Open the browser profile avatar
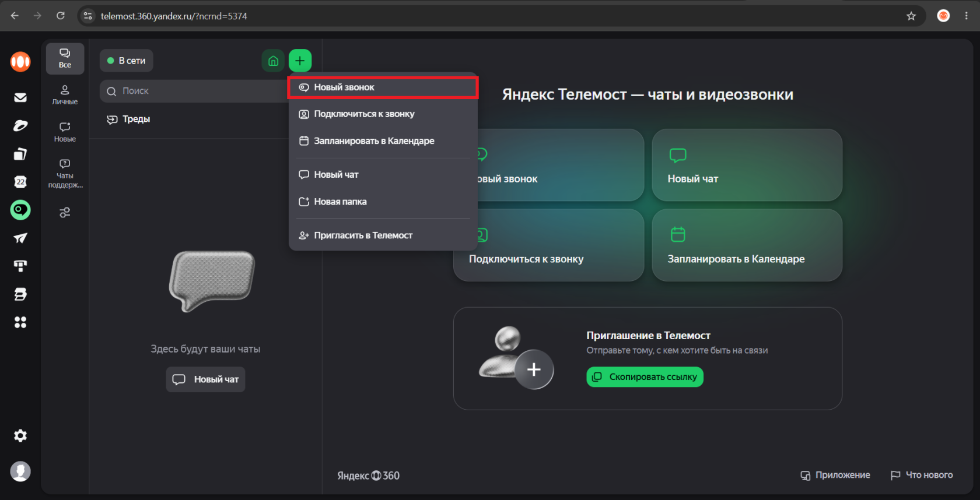Image resolution: width=980 pixels, height=500 pixels. pos(943,16)
